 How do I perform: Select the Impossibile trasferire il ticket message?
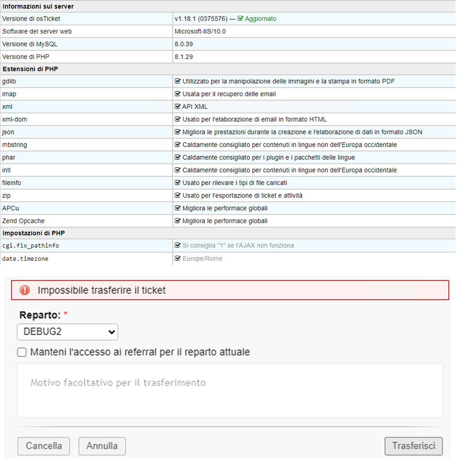click(x=102, y=290)
